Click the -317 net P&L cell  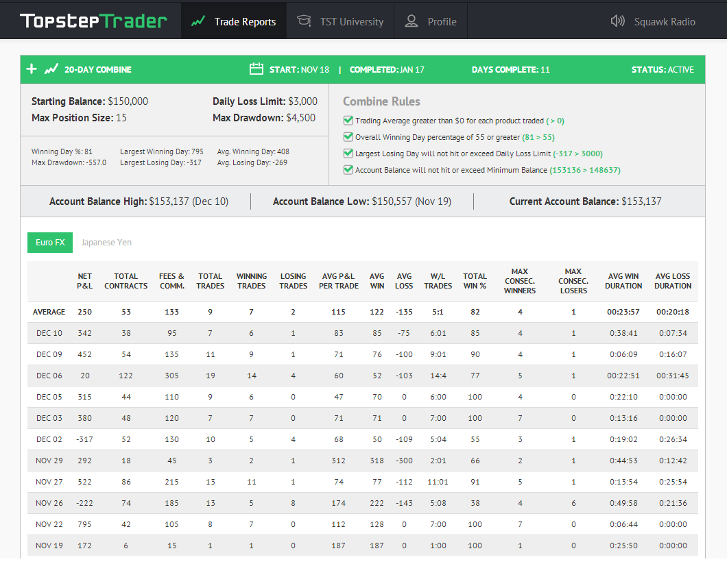[x=84, y=439]
